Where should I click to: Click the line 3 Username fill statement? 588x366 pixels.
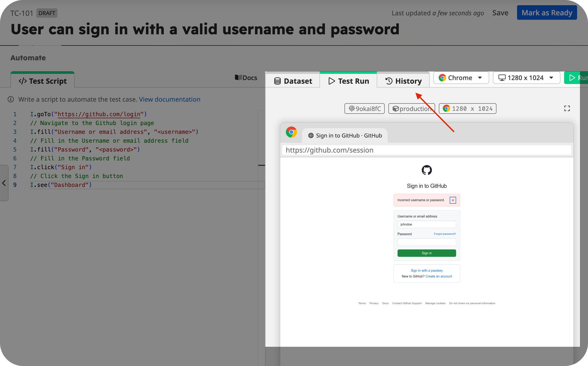[114, 132]
